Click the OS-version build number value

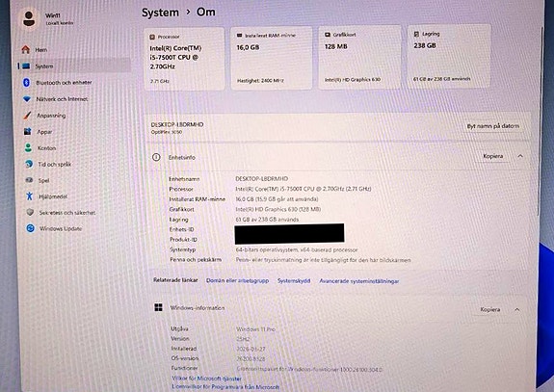(251, 359)
